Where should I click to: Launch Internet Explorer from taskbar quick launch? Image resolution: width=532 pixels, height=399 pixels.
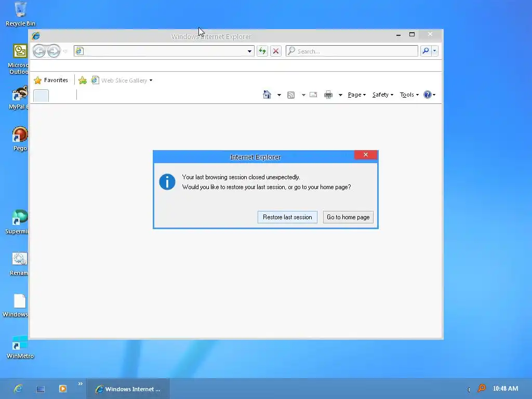pos(18,389)
